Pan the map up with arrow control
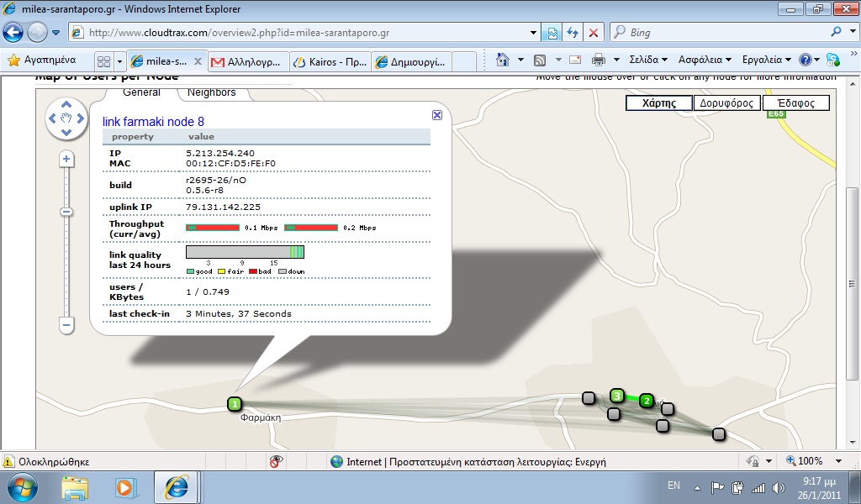The image size is (861, 504). (x=66, y=105)
